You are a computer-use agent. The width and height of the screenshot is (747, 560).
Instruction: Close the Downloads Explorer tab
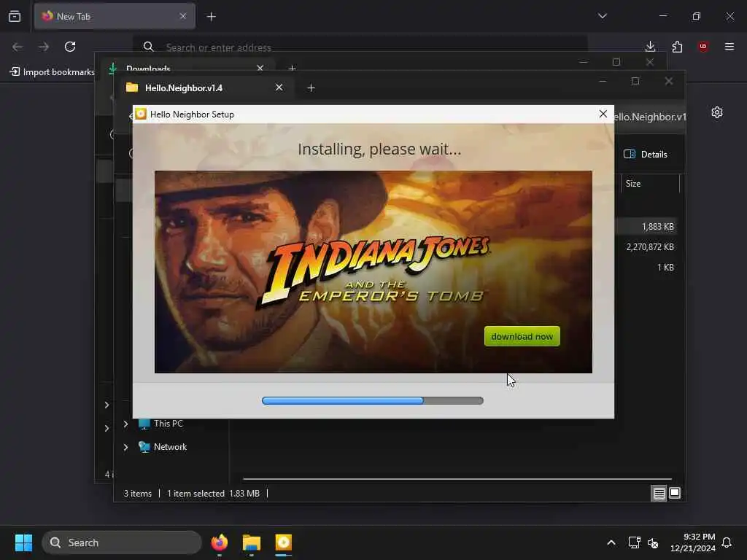pyautogui.click(x=260, y=68)
